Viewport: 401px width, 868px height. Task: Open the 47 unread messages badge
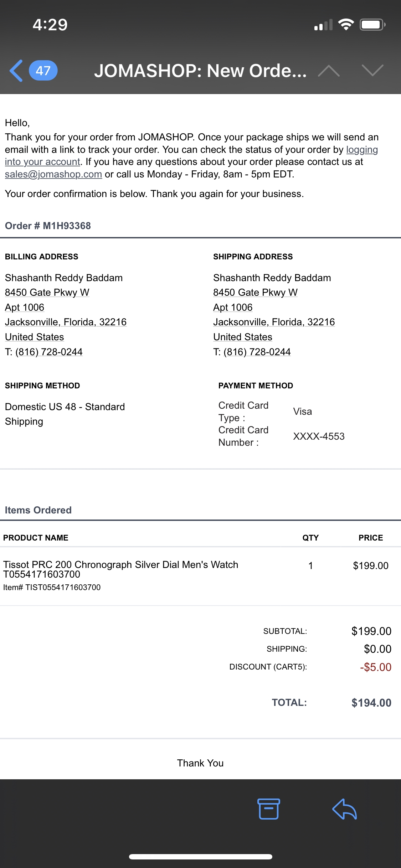[x=43, y=71]
